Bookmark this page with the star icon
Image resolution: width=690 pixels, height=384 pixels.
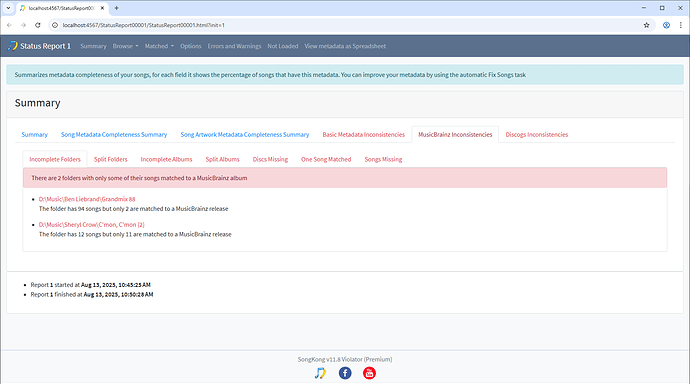(x=646, y=25)
